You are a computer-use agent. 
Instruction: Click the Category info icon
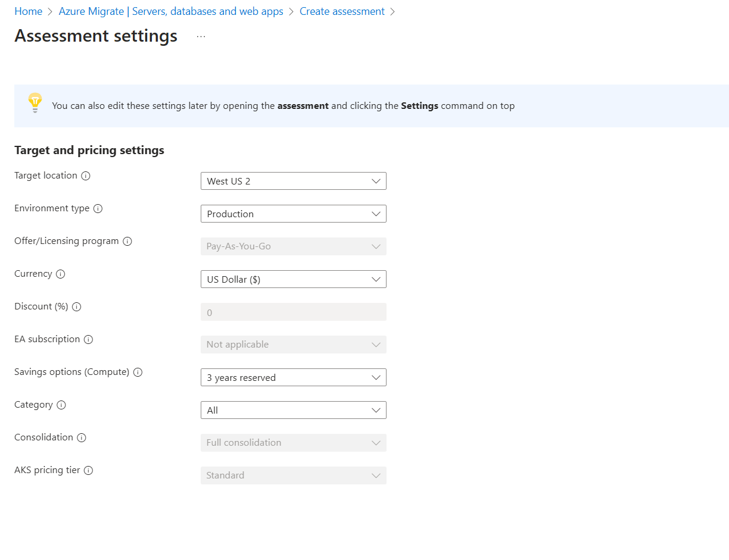pyautogui.click(x=61, y=405)
